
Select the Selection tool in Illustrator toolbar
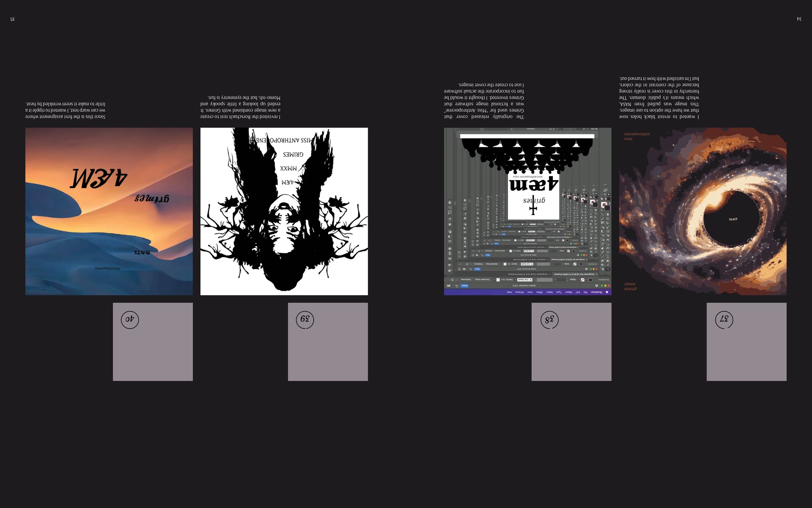pos(608,269)
